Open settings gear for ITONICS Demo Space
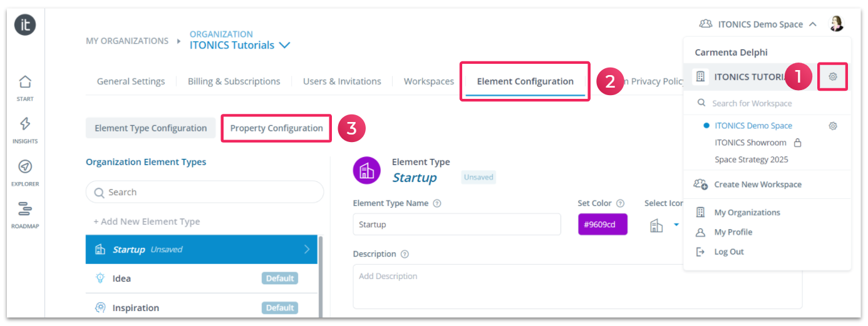 click(x=833, y=126)
